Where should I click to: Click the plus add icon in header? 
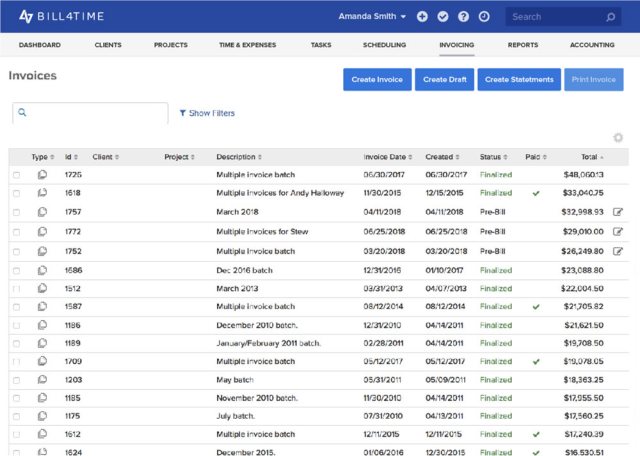click(x=422, y=17)
